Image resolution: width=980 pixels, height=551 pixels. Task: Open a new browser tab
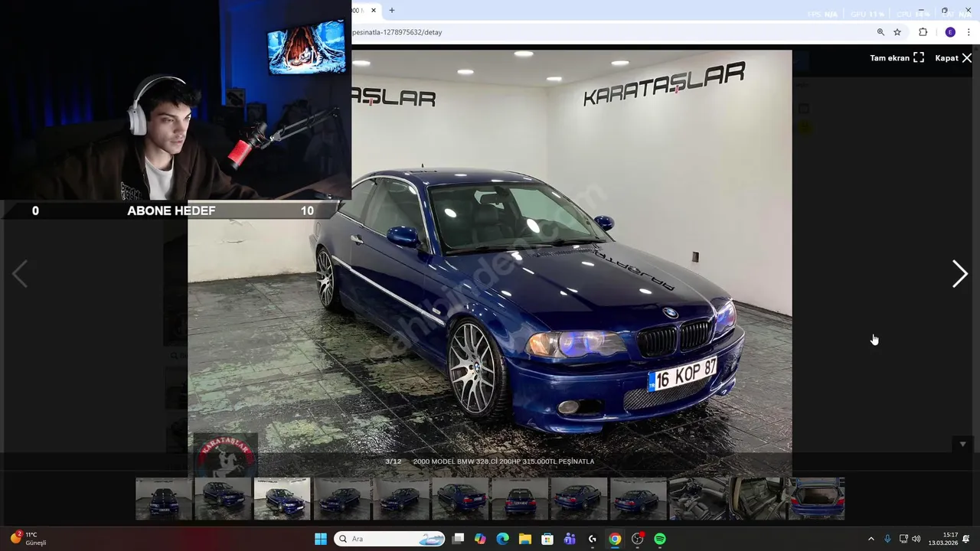click(392, 10)
